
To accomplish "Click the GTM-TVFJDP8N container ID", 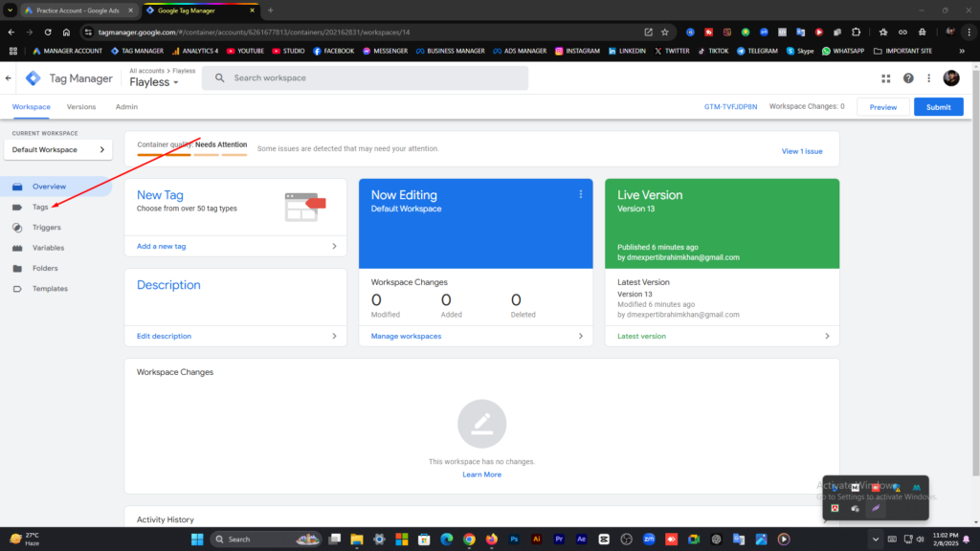I will tap(730, 107).
